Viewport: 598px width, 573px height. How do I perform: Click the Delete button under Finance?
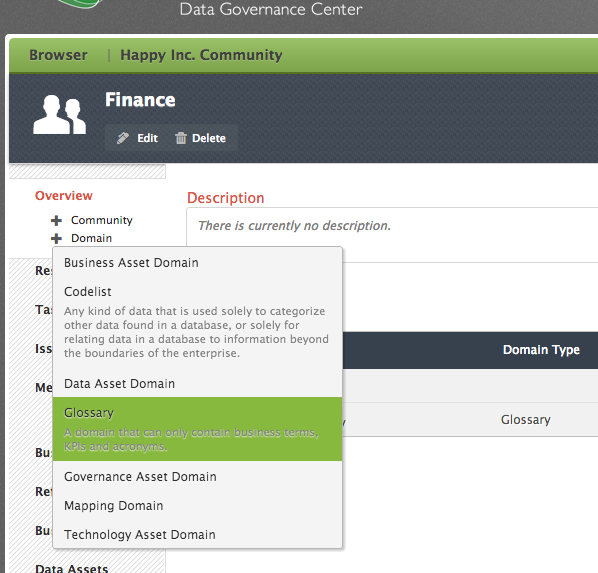[x=200, y=138]
